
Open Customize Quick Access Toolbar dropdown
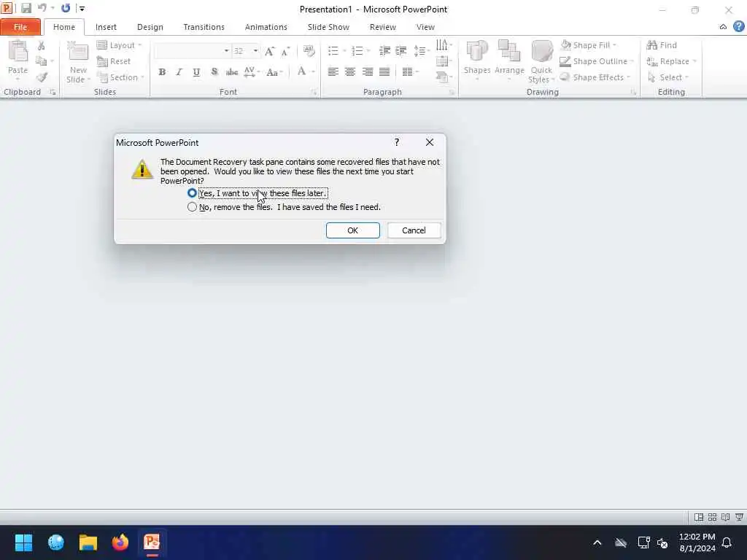coord(82,9)
